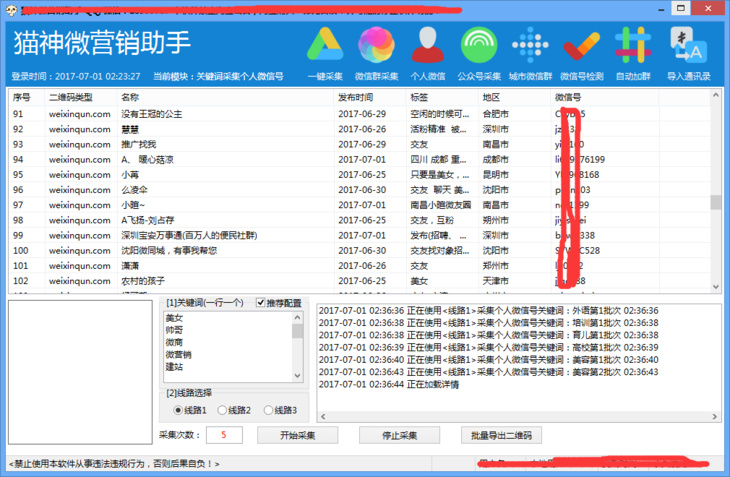Select the 线路2 radio button
Image resolution: width=730 pixels, height=477 pixels.
(222, 410)
